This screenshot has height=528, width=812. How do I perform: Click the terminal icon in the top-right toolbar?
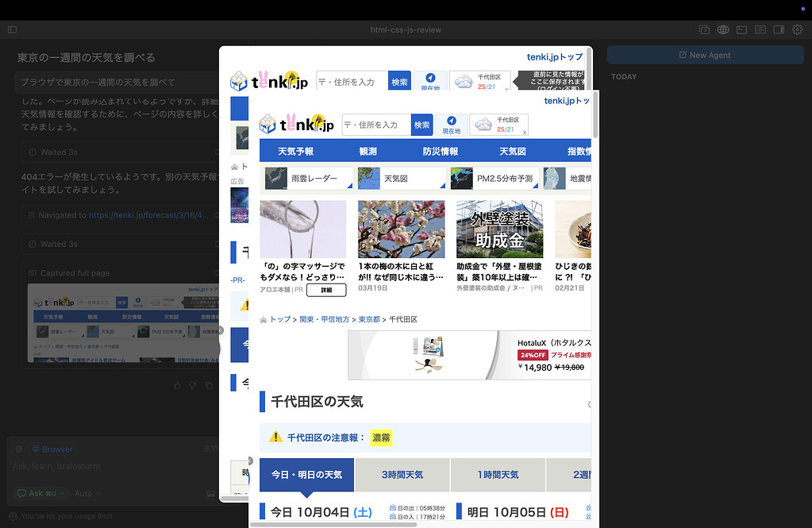[741, 29]
